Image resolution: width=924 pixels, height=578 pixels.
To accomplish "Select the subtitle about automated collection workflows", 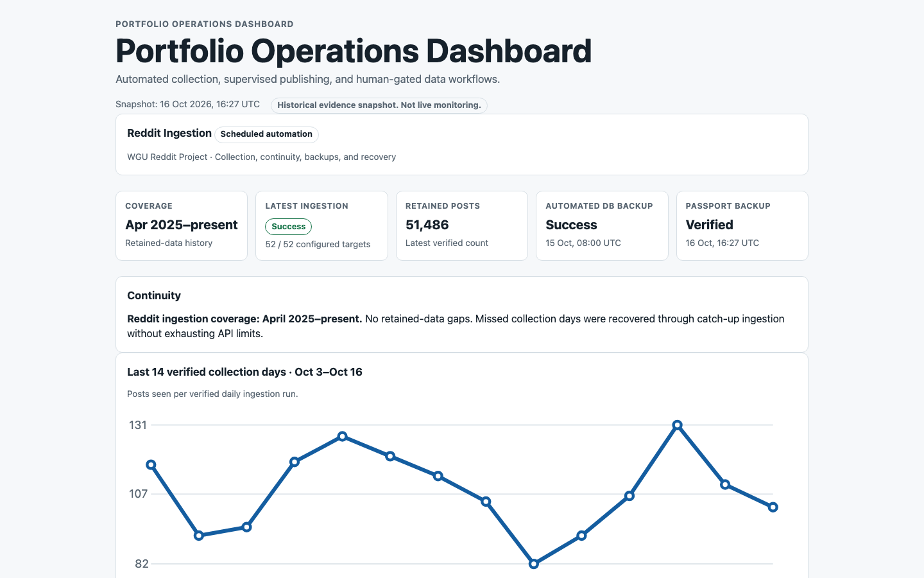I will [x=307, y=79].
